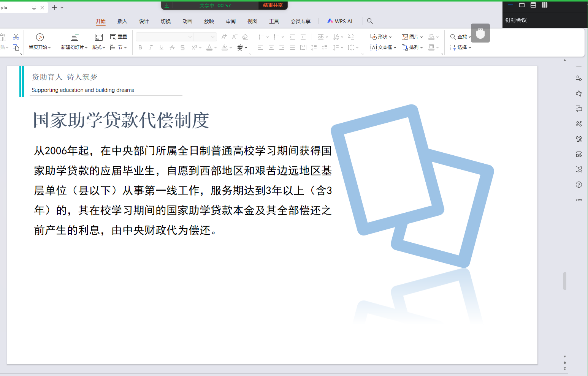Open the Tools (工具) tab
Viewport: 588px width, 376px height.
point(274,21)
